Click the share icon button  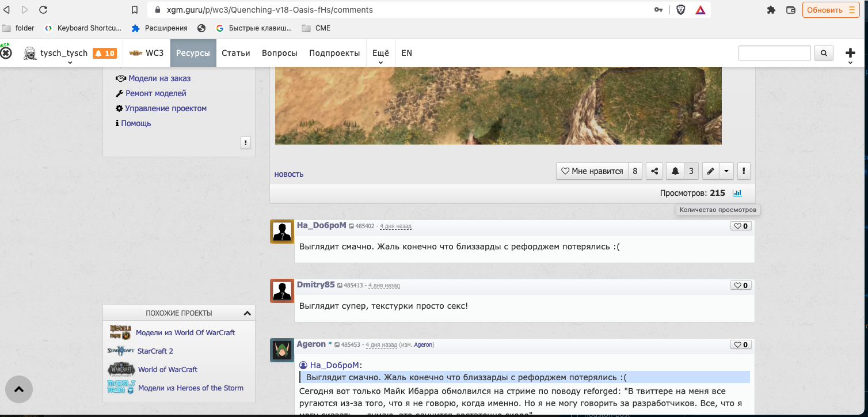click(654, 171)
